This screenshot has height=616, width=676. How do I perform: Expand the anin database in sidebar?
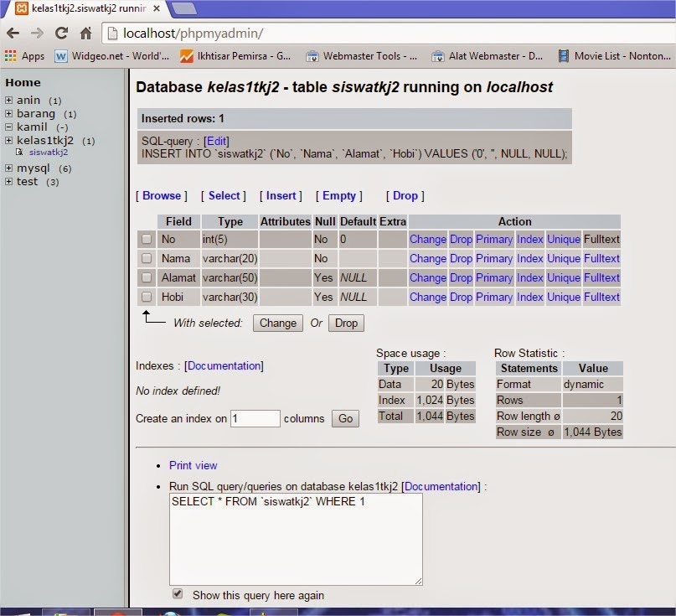[x=8, y=99]
